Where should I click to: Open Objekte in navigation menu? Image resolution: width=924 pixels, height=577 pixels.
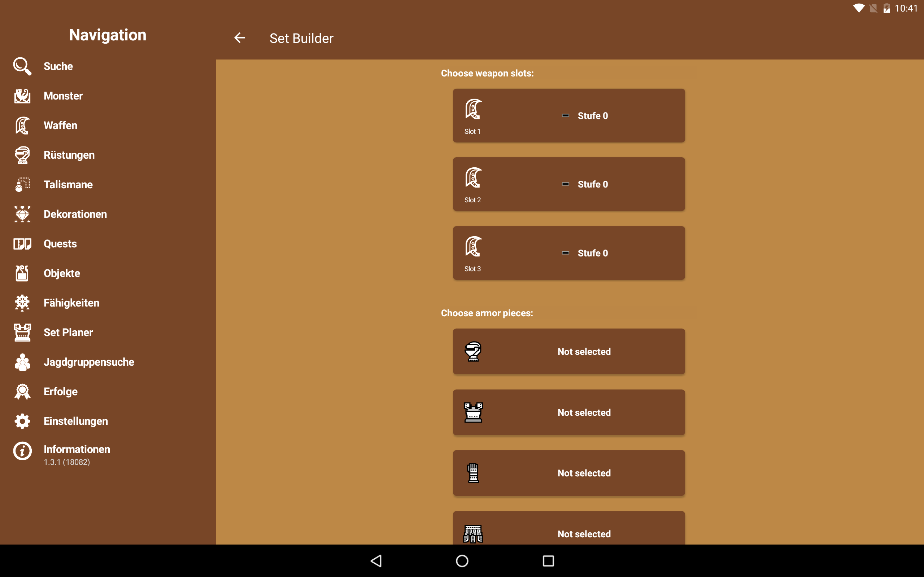[x=62, y=273]
